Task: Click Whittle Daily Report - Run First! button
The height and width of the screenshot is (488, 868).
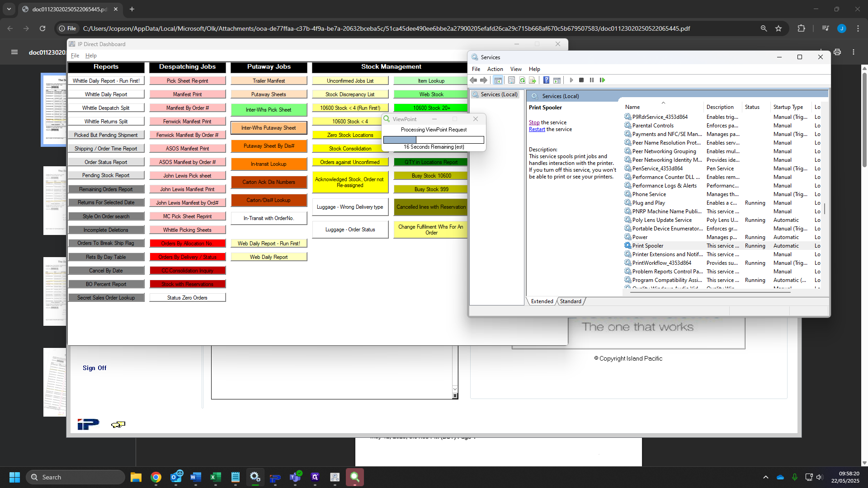Action: pos(106,81)
